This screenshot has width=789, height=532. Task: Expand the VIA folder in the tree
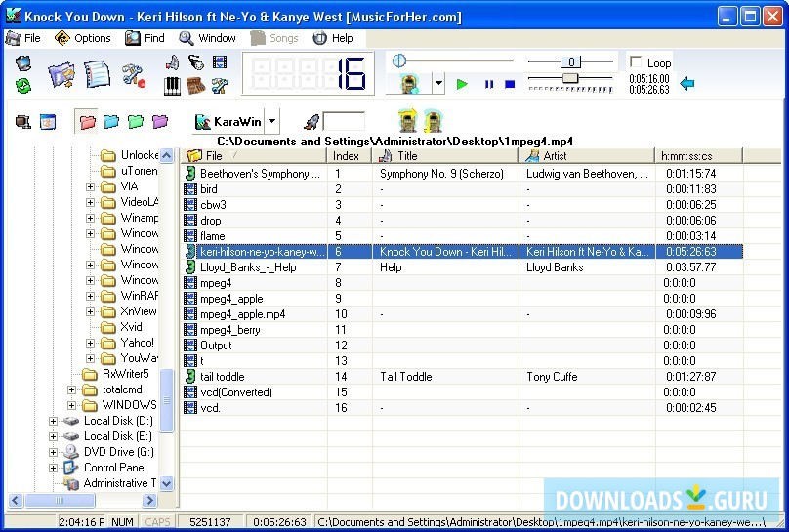click(90, 187)
